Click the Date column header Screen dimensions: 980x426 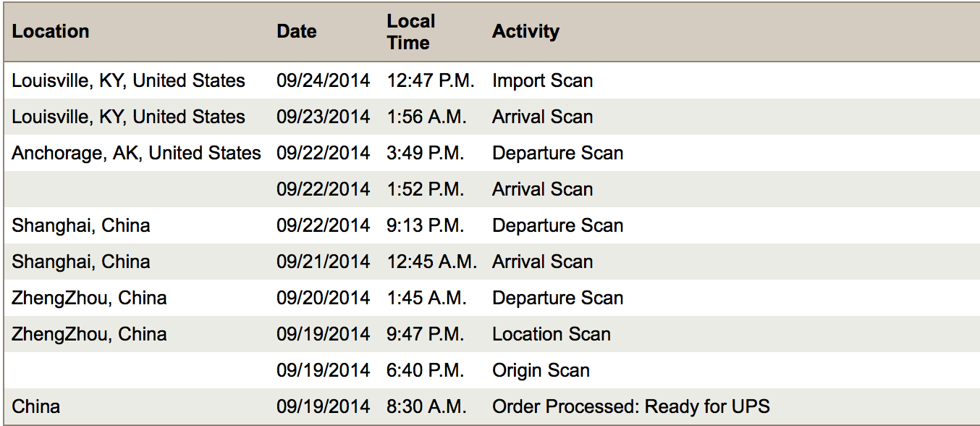[x=297, y=32]
